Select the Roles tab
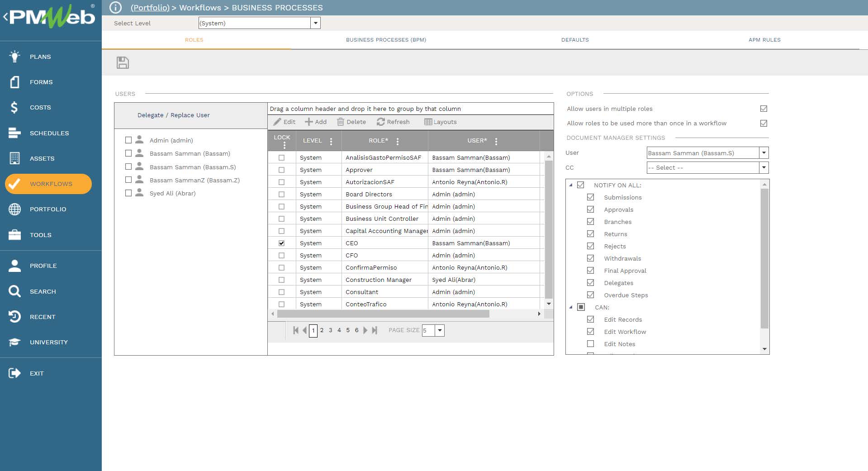 point(194,40)
